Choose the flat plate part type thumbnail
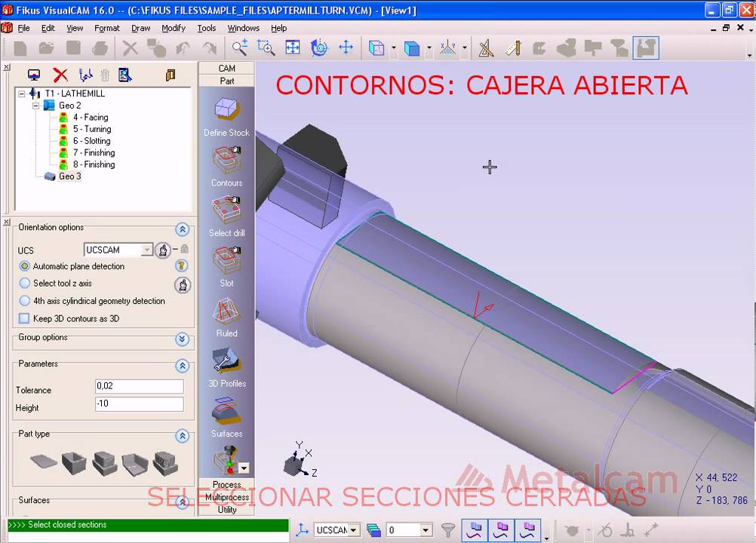 point(44,462)
